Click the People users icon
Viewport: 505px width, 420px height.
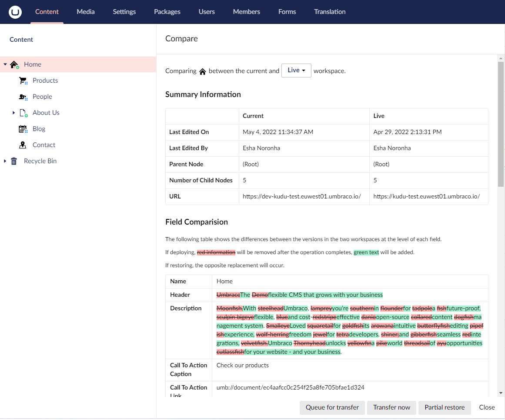click(23, 97)
